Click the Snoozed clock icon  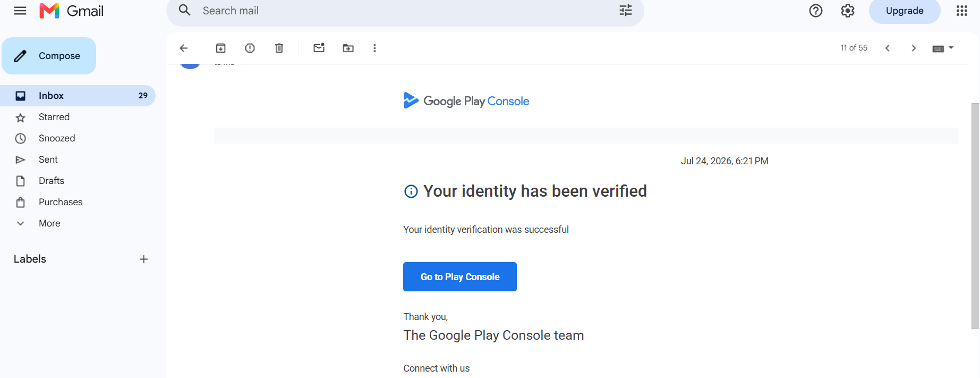pyautogui.click(x=20, y=139)
